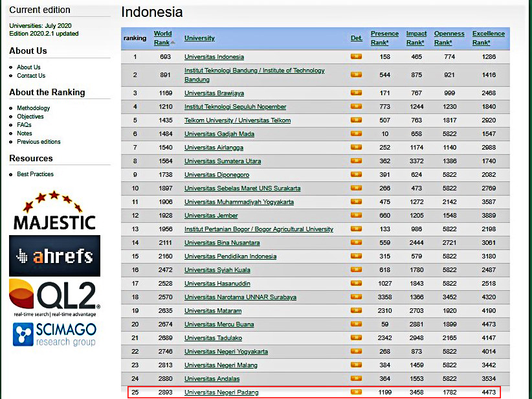Open the details icon for Universitas Negeri Padang
The image size is (532, 399).
point(356,392)
